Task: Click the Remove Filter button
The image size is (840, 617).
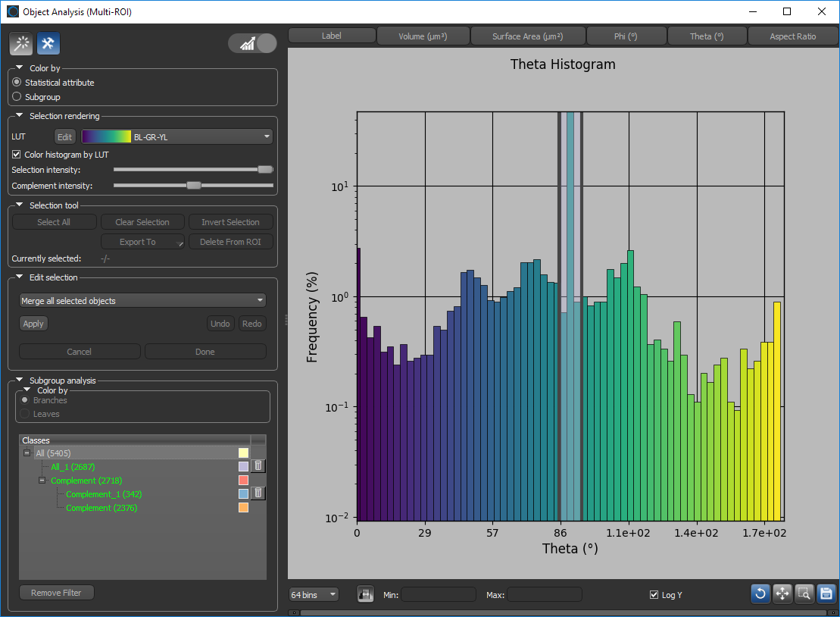Action: point(57,593)
